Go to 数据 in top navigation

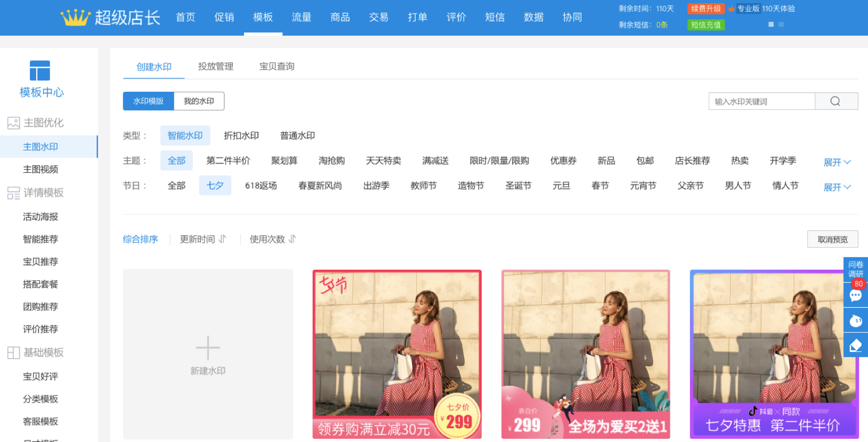pos(533,18)
